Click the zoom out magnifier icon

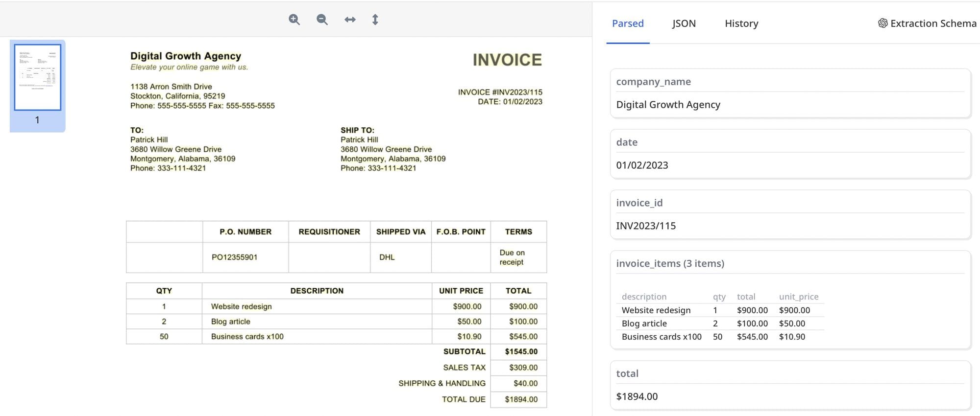[x=322, y=20]
